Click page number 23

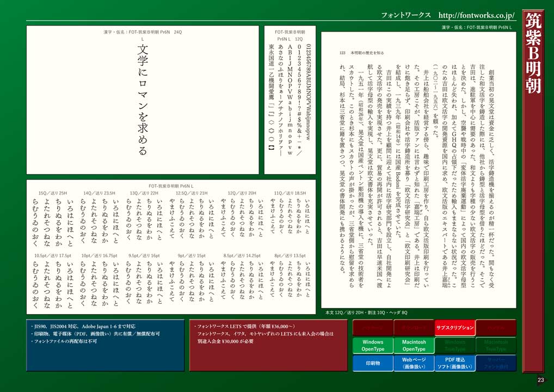[540, 380]
